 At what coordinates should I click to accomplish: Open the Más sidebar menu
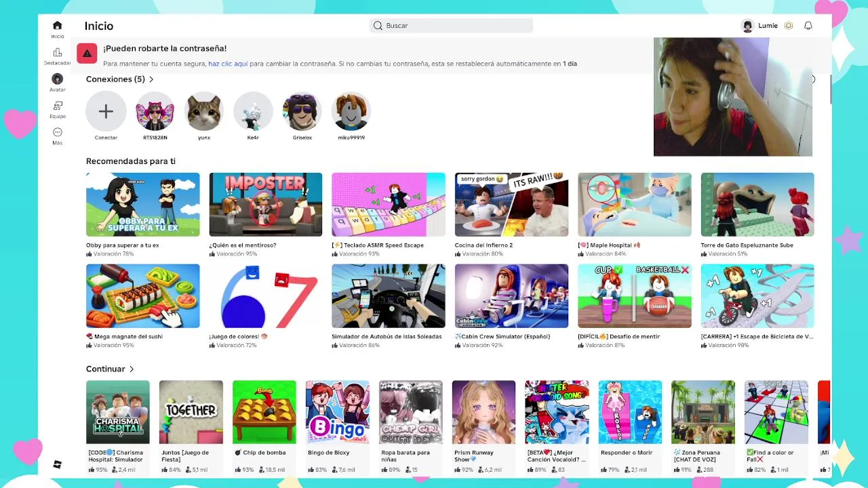pos(57,132)
